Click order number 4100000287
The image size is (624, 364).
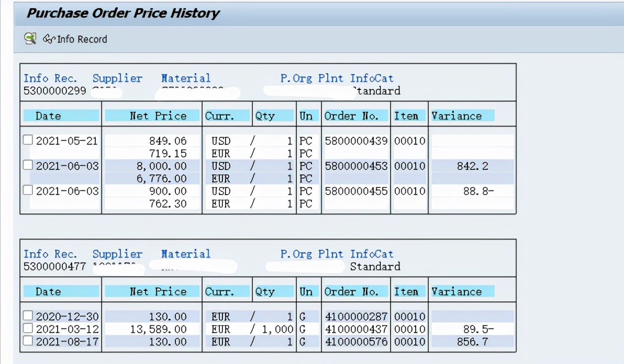click(356, 316)
